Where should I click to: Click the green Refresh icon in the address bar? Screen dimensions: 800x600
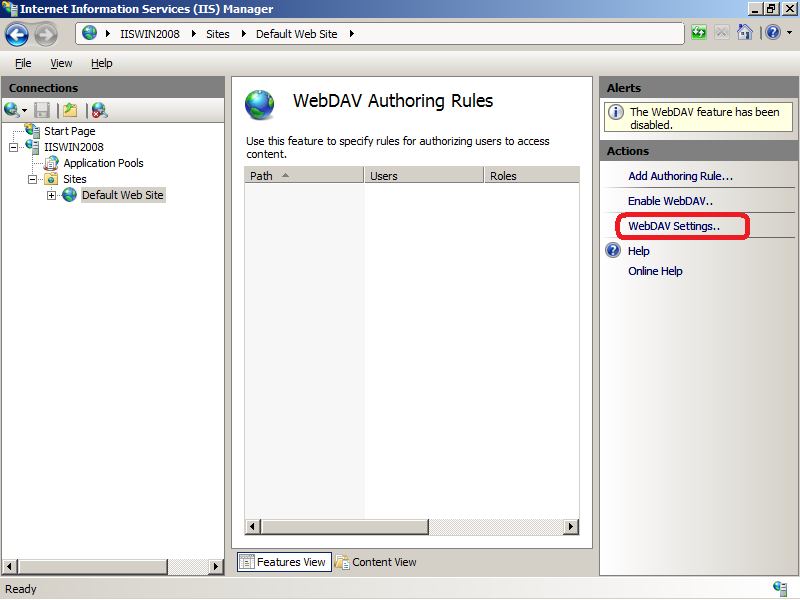(698, 32)
